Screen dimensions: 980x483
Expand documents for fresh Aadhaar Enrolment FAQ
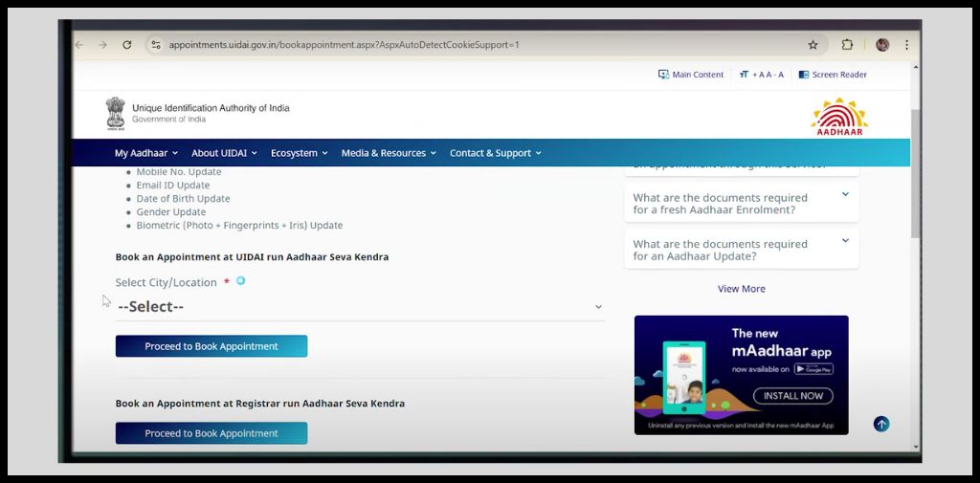[742, 204]
